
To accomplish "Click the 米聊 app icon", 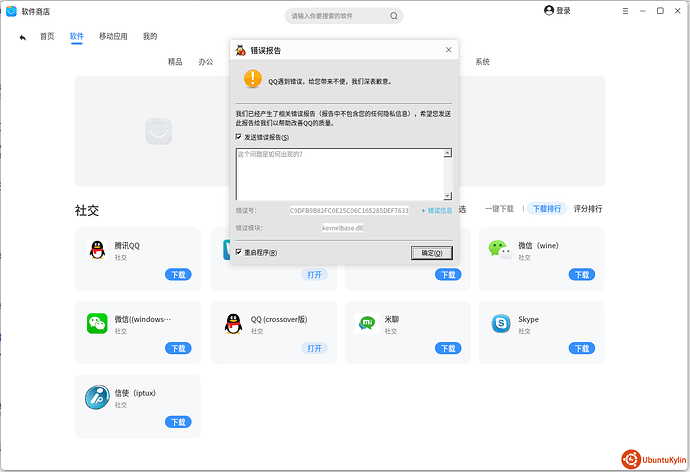I will tap(367, 323).
